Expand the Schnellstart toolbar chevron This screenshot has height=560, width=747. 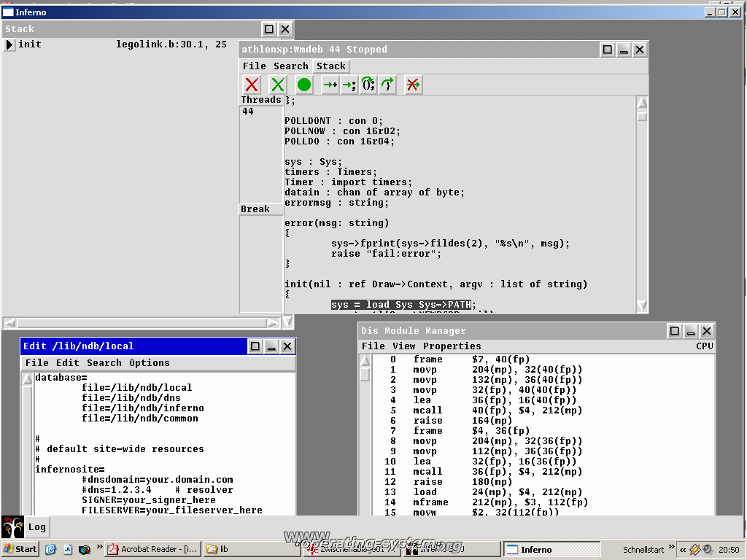coord(671,546)
